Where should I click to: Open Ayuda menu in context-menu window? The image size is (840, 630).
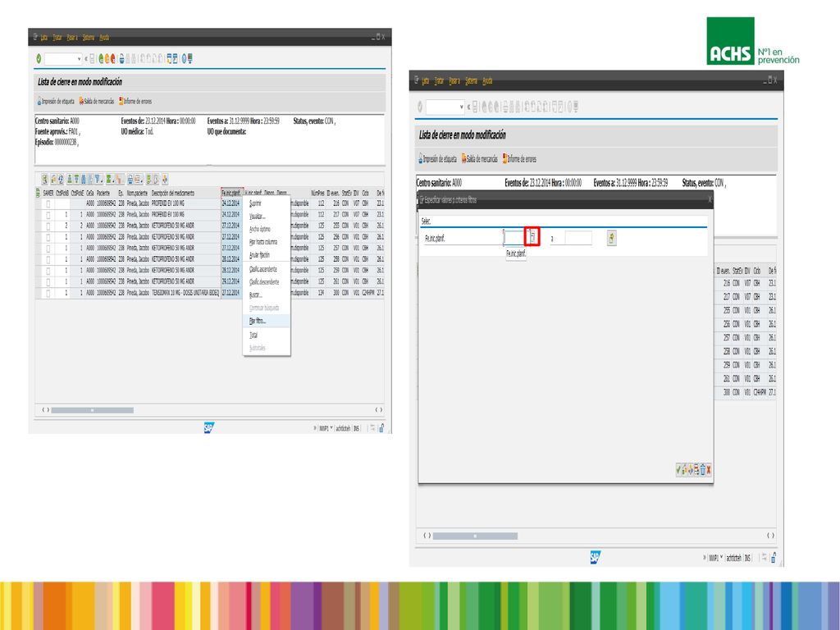point(104,38)
